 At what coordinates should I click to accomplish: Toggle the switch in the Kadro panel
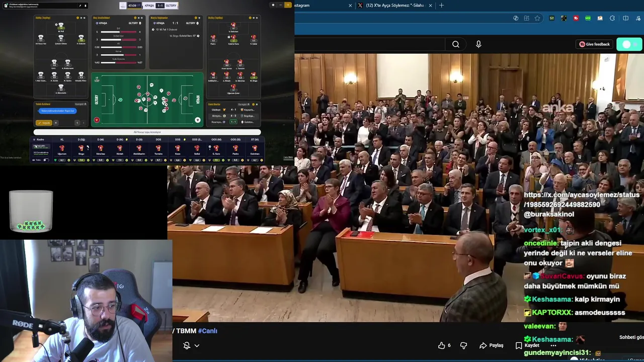[46, 160]
